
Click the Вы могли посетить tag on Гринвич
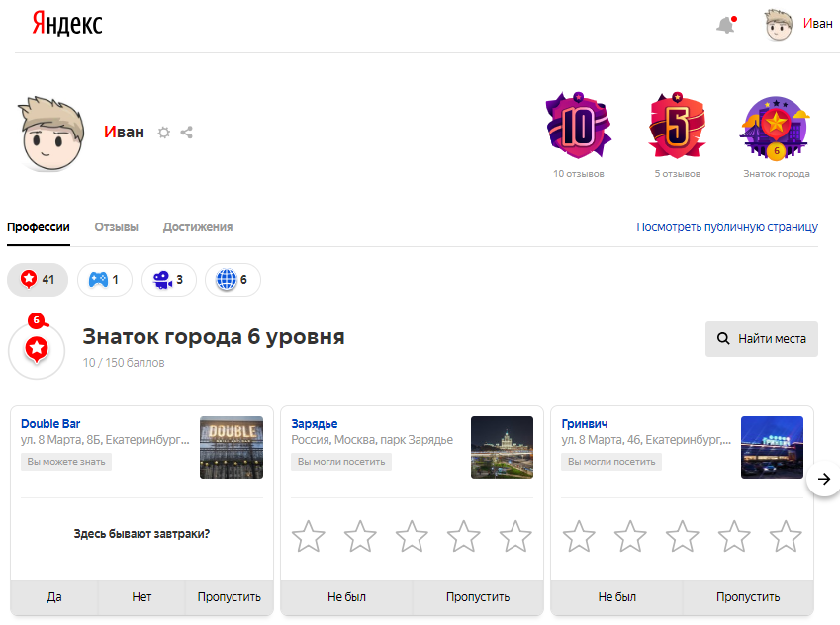coord(611,462)
